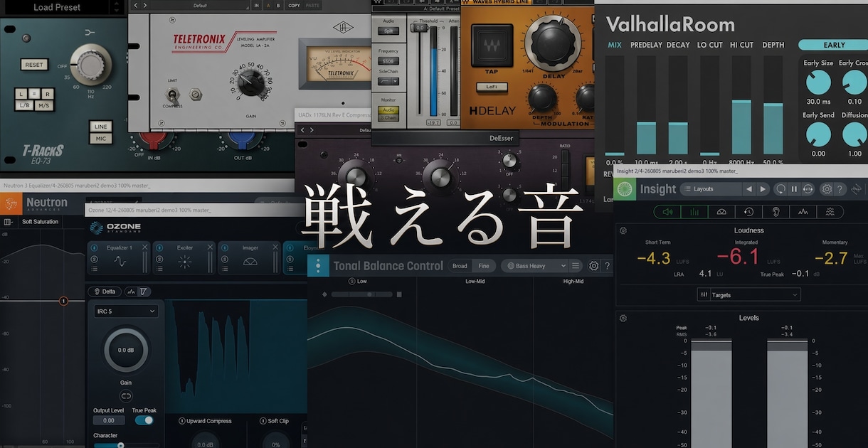Open the Insight loudness tab speaker icon
868x448 pixels.
[667, 211]
